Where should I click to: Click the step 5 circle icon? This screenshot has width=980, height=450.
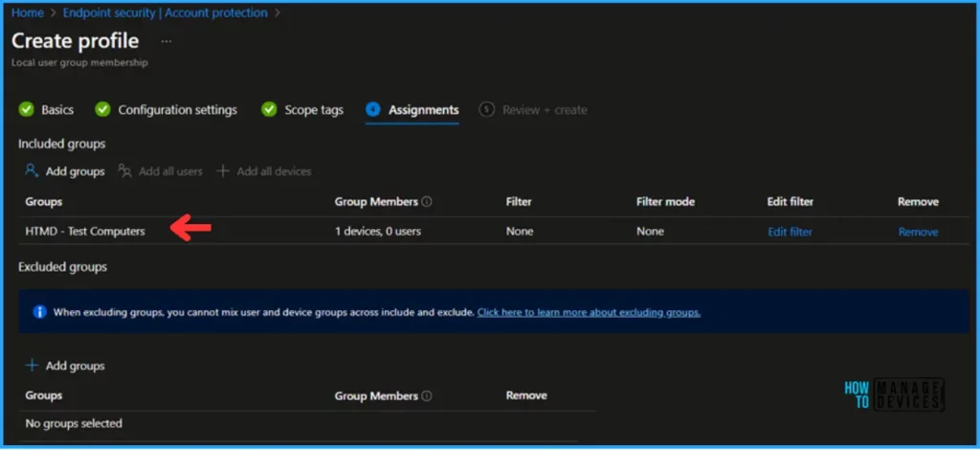(486, 110)
